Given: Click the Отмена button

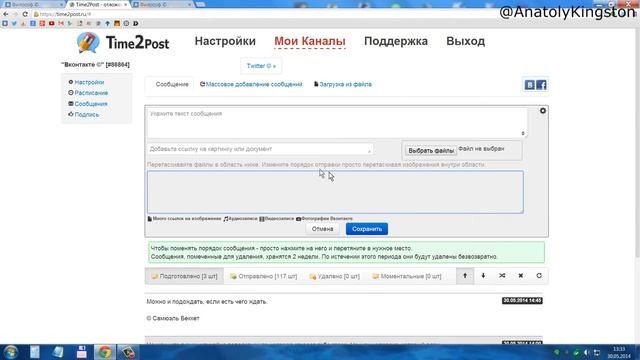Looking at the screenshot, I should click(322, 229).
